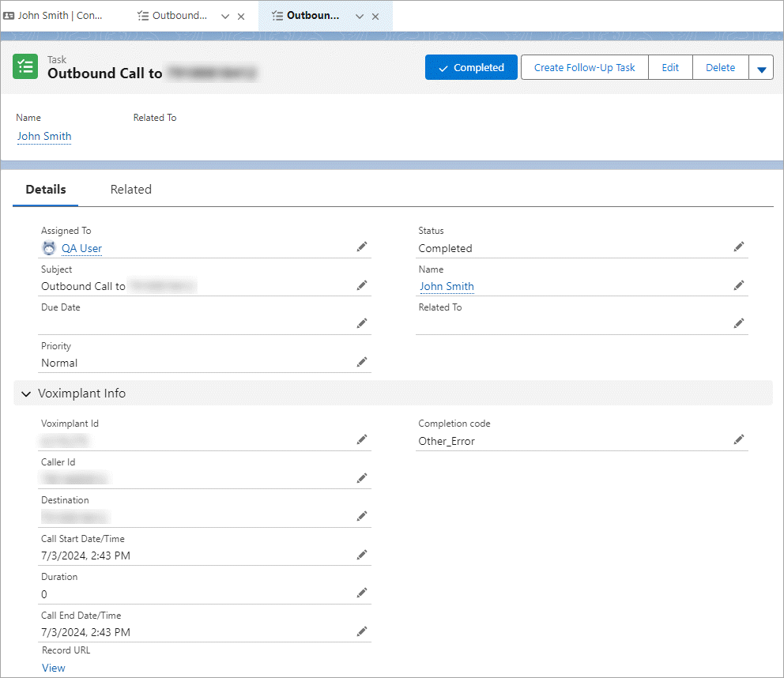Edit the Completion code pencil icon
784x678 pixels.
tap(739, 439)
